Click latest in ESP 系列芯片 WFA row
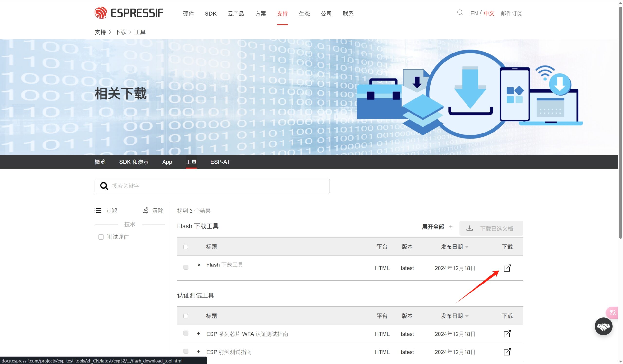Screen dimensions: 623x364 [407, 334]
